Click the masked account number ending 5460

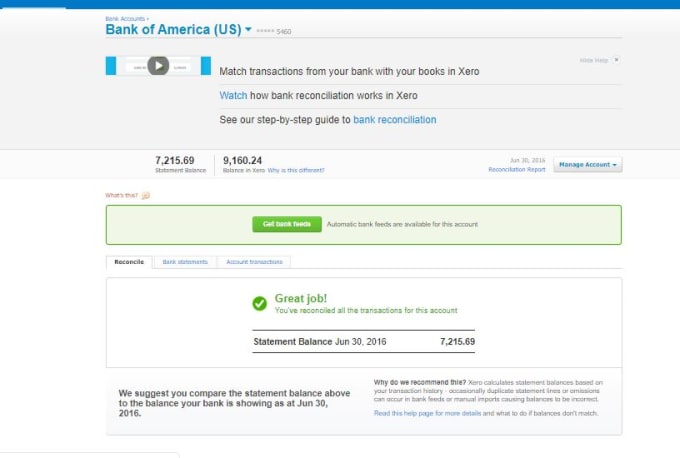pos(274,31)
